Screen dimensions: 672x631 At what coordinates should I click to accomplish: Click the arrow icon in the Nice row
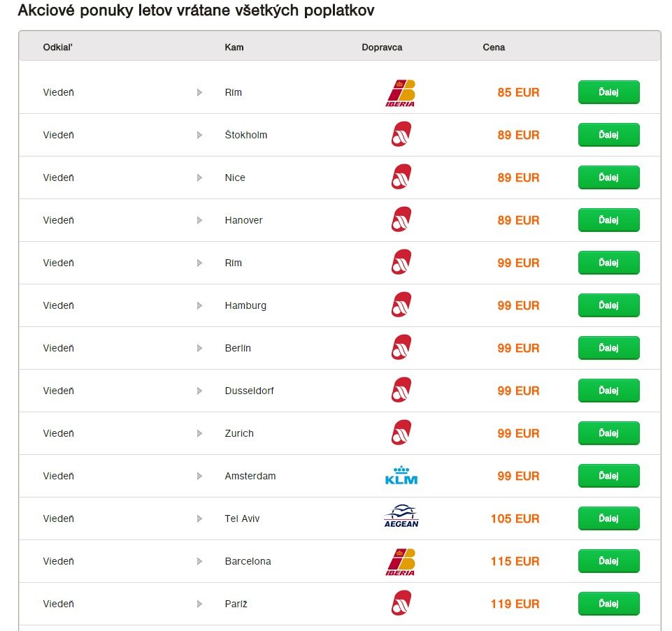click(x=199, y=177)
